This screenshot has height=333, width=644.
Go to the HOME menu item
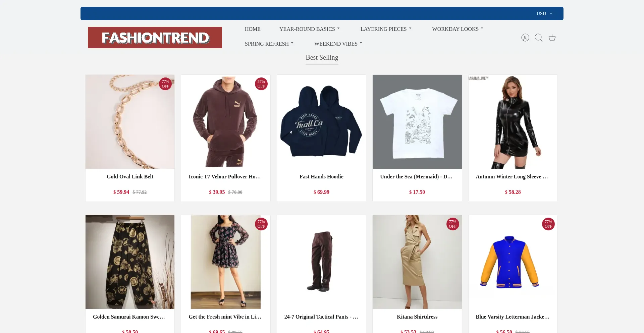pyautogui.click(x=253, y=29)
